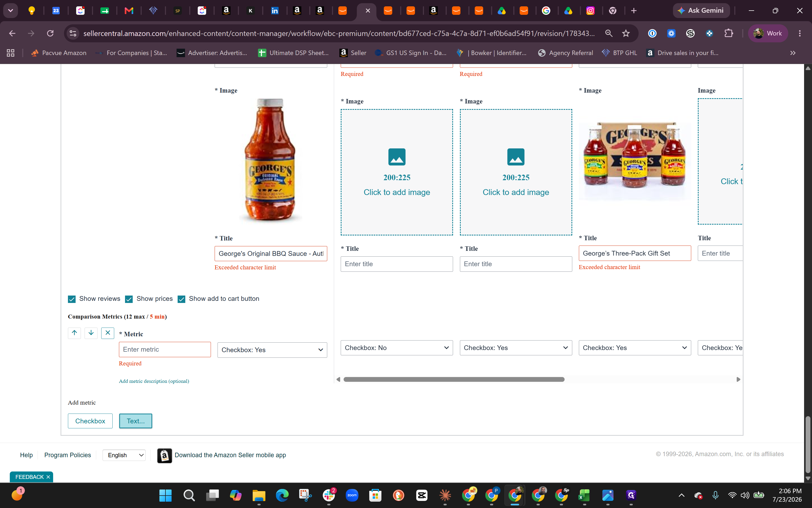This screenshot has height=508, width=812.
Task: Open the Copilot taskbar app
Action: click(236, 495)
